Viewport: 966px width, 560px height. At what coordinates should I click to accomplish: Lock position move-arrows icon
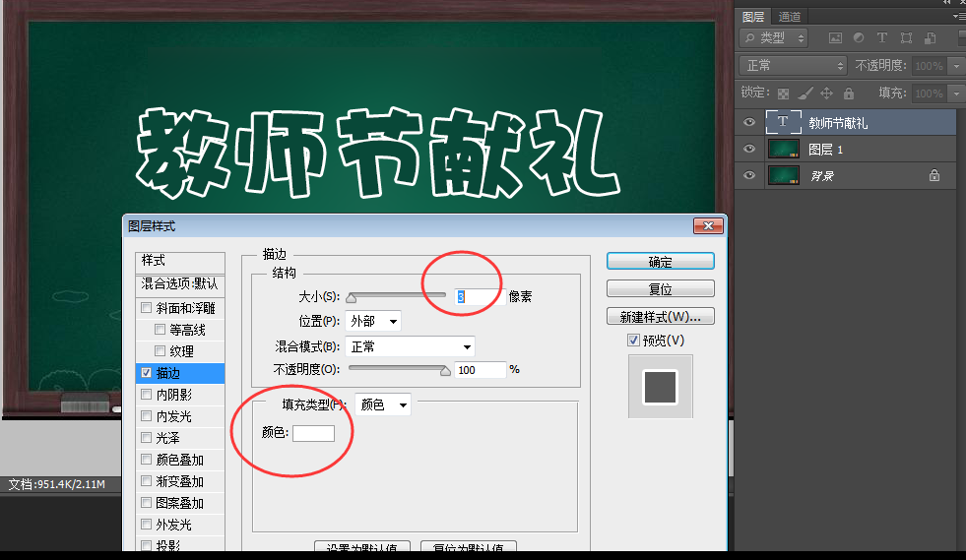click(x=827, y=93)
